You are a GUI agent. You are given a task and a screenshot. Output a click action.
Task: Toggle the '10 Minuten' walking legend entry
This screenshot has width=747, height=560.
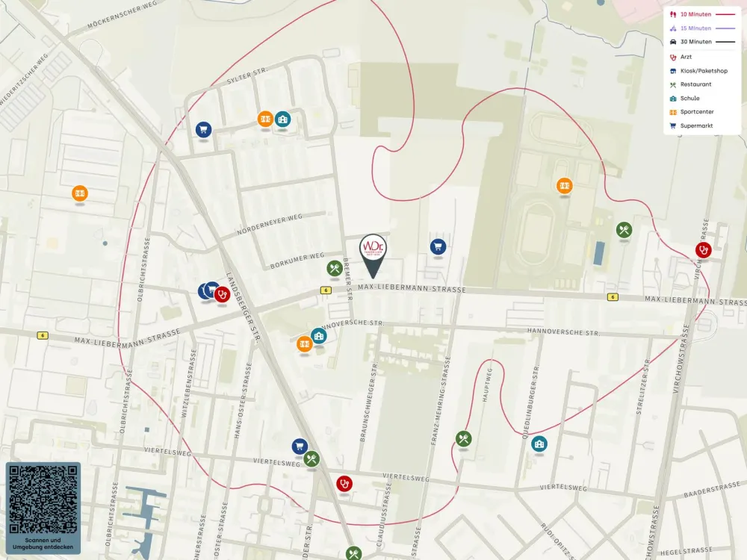[702, 14]
